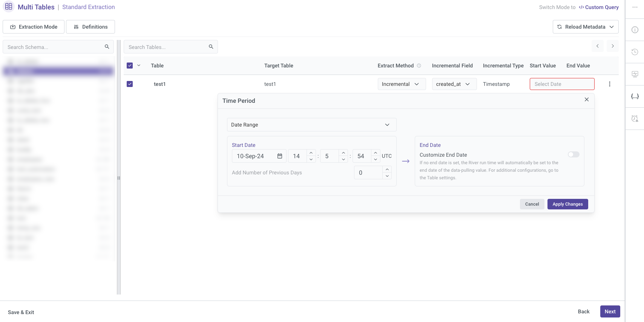Click the panel splitter handle

coord(119,178)
